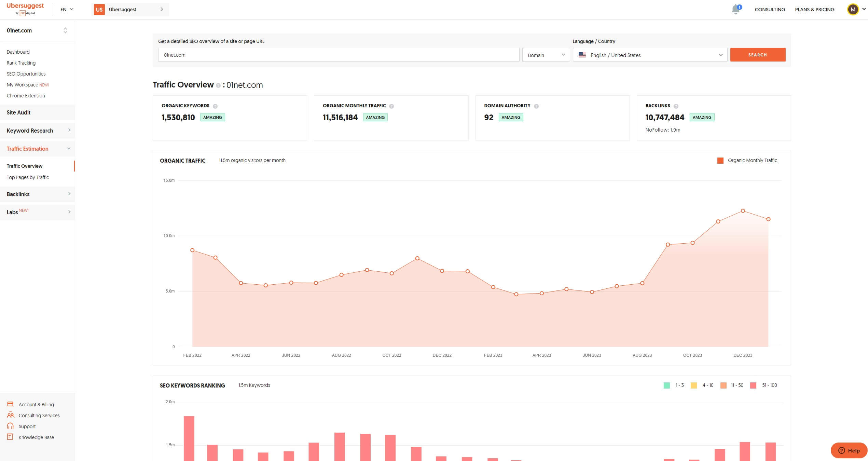Click the 1,530,810 organic keywords value
868x461 pixels.
tap(178, 118)
